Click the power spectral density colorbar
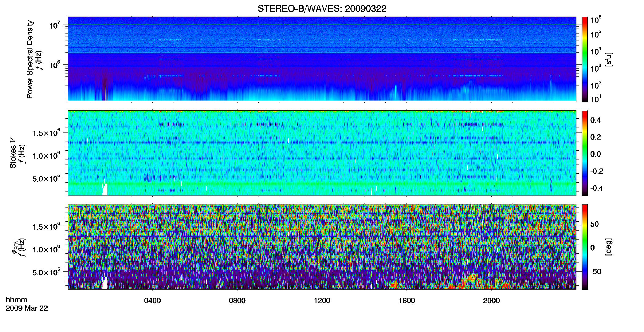Image resolution: width=644 pixels, height=332 pixels. point(585,59)
